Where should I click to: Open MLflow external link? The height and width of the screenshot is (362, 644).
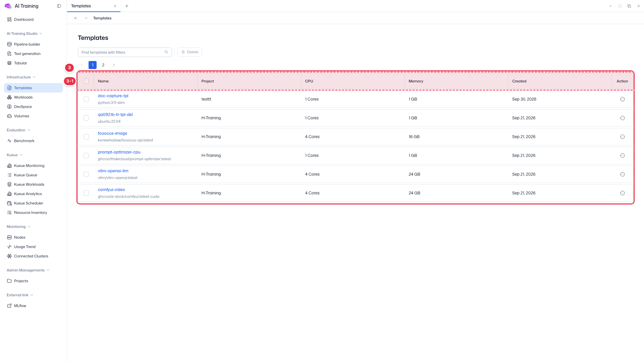(20, 306)
